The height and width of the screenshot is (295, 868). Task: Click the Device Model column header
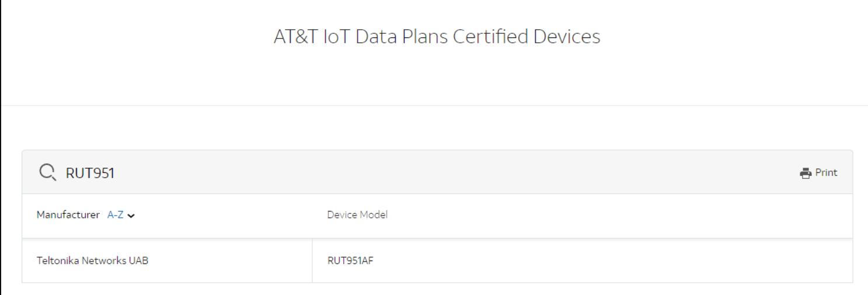pyautogui.click(x=357, y=215)
